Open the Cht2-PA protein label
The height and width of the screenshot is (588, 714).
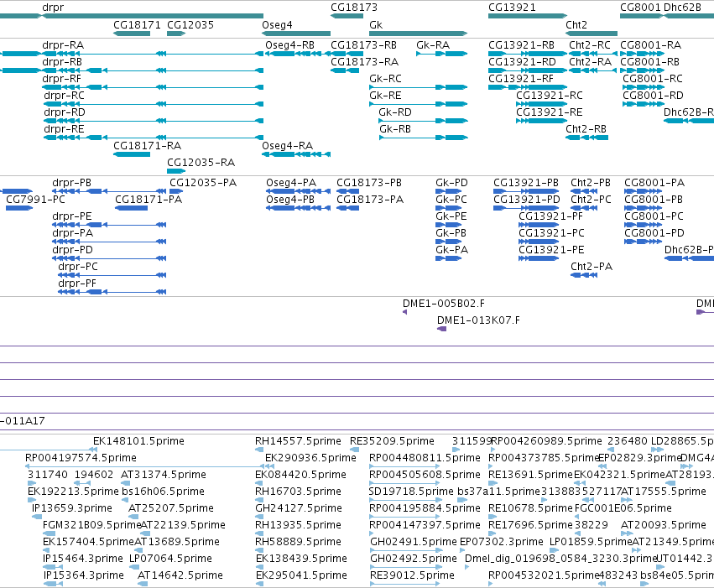pyautogui.click(x=592, y=266)
